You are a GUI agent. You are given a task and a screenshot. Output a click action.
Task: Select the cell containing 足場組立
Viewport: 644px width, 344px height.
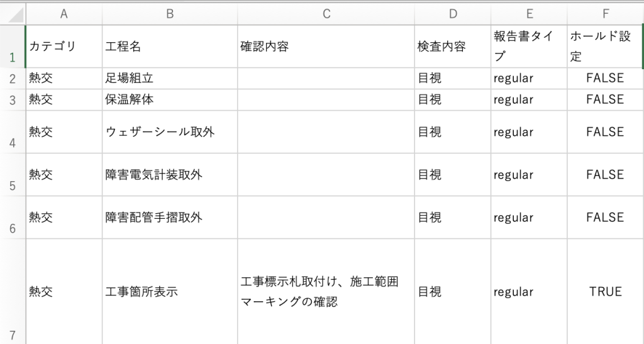tap(170, 79)
